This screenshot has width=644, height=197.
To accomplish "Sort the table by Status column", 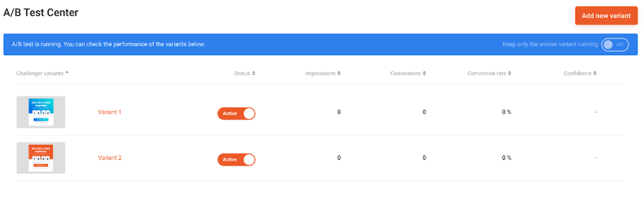I will (x=254, y=73).
